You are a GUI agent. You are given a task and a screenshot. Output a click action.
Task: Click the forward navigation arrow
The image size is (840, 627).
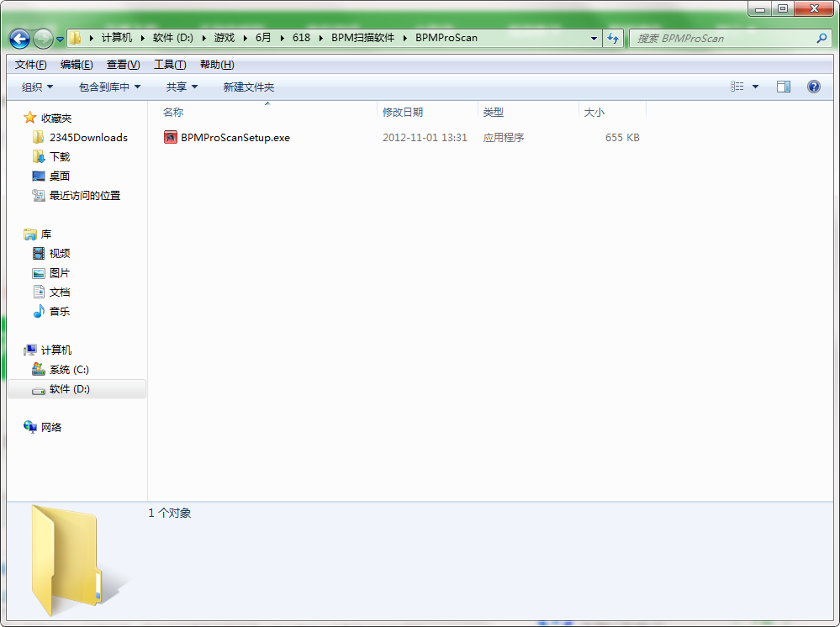point(43,39)
